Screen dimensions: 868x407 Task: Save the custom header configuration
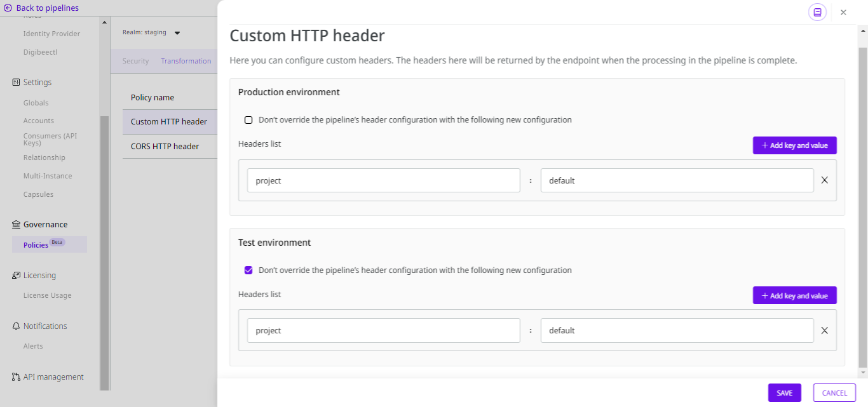point(784,393)
